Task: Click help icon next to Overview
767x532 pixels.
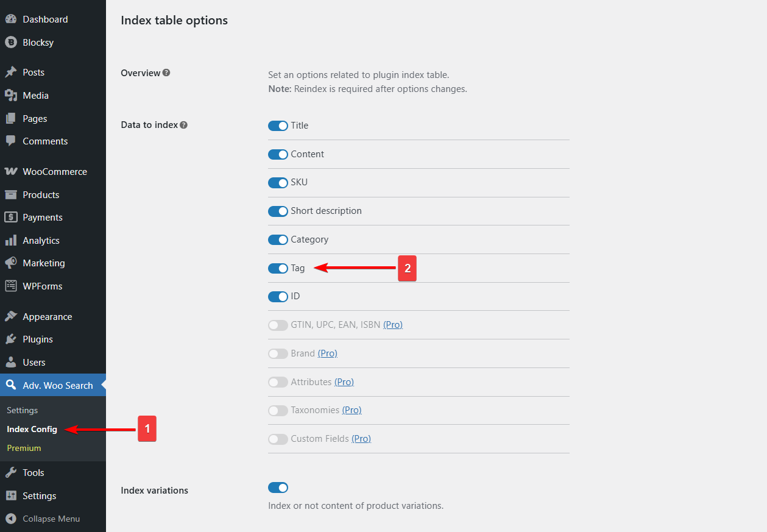Action: pyautogui.click(x=166, y=73)
